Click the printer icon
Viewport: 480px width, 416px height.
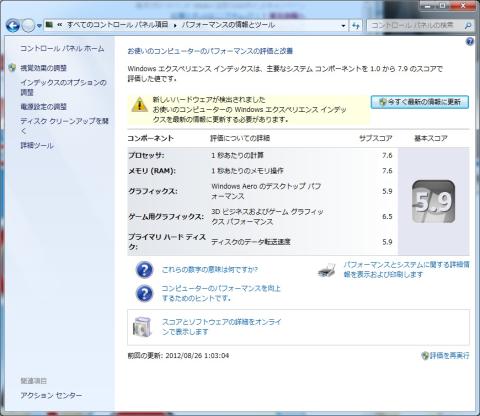pyautogui.click(x=327, y=270)
